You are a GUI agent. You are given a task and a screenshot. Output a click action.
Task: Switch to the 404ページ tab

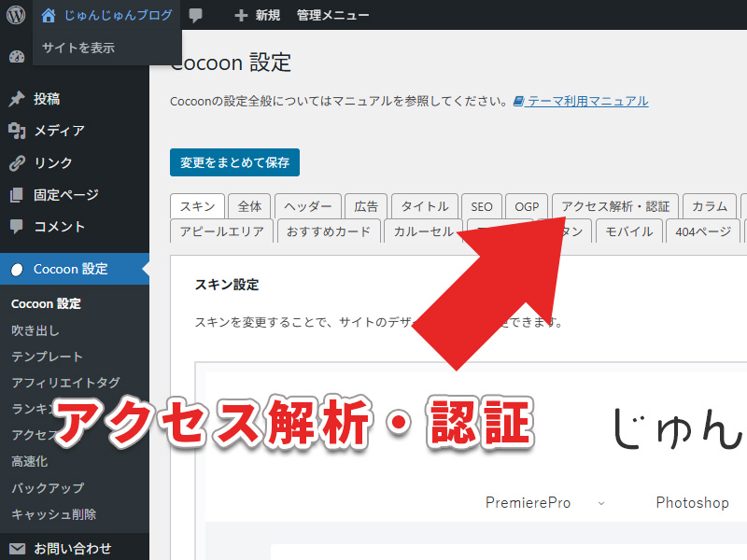click(703, 231)
